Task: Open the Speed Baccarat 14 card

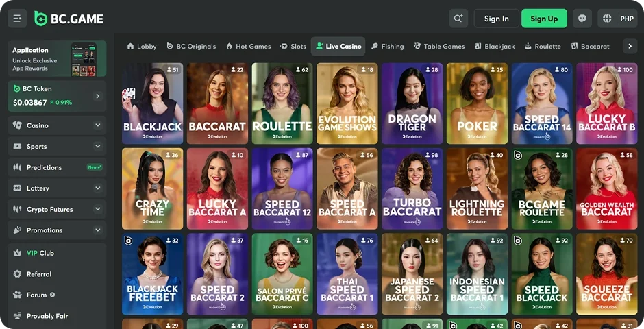Action: (x=542, y=103)
